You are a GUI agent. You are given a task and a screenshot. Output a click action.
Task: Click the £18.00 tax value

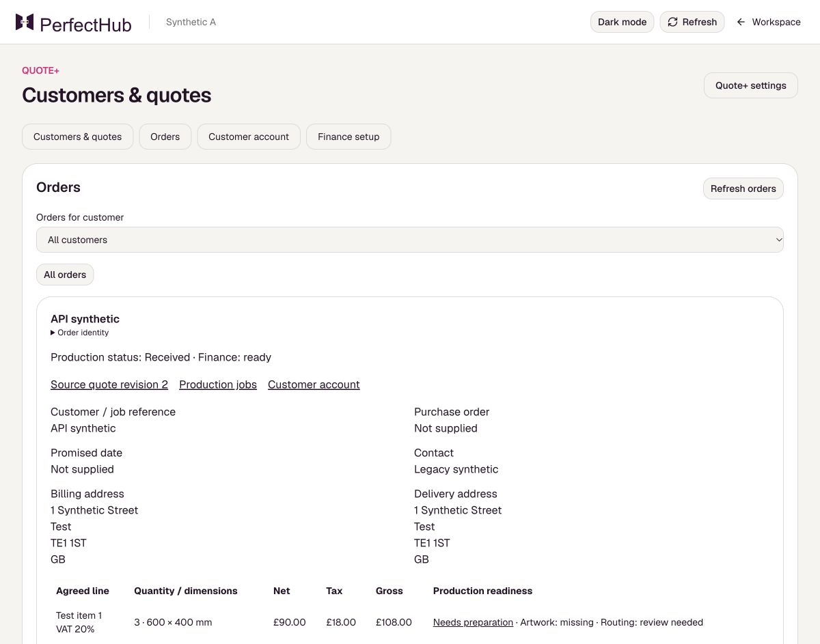(x=341, y=622)
